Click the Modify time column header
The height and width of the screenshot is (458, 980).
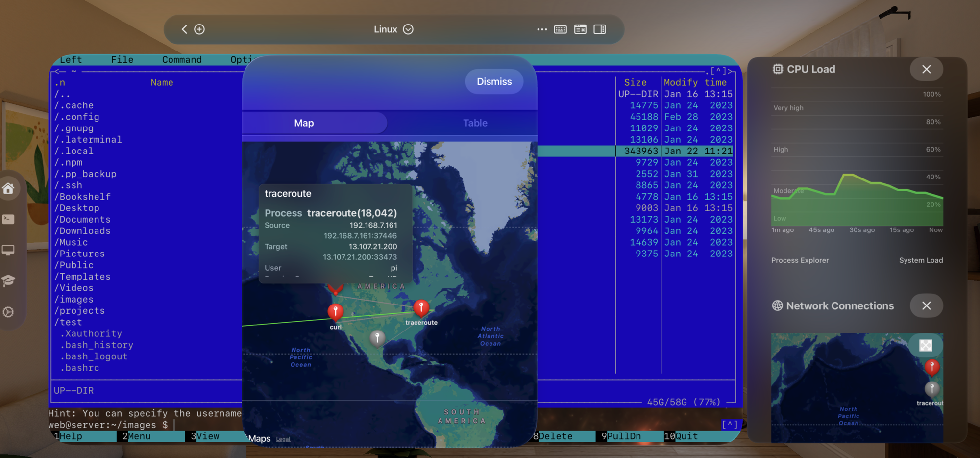[695, 83]
